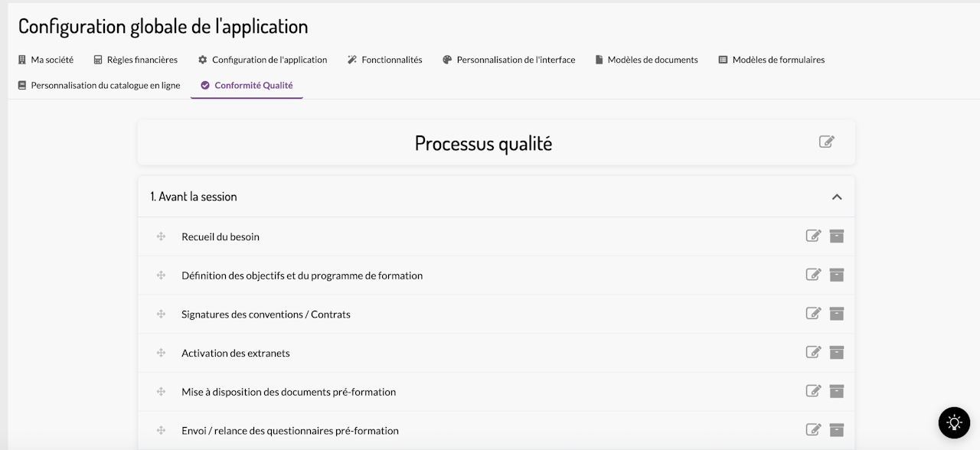Screen dimensions: 980x450
Task: Switch to the Règles financières tab
Action: [x=136, y=60]
